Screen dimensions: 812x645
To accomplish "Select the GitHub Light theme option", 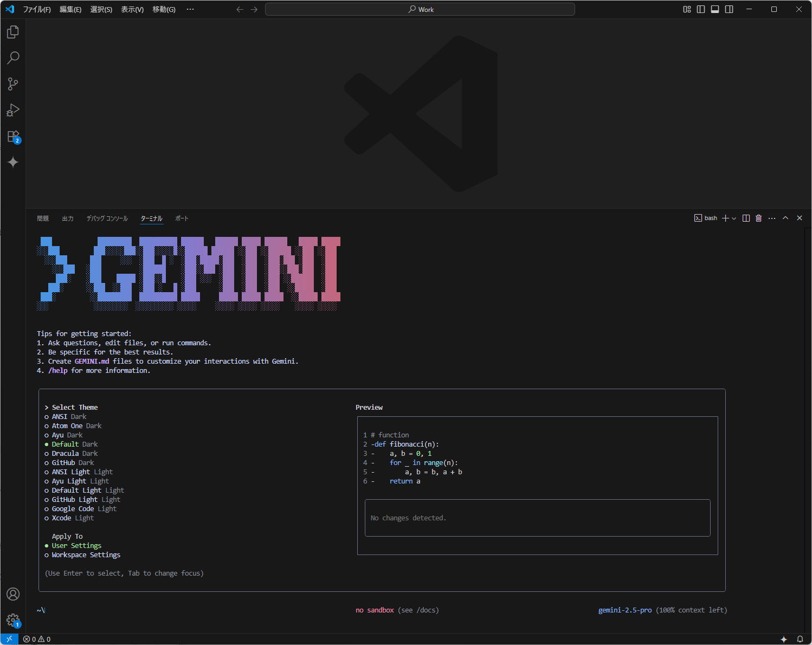I will 82,500.
